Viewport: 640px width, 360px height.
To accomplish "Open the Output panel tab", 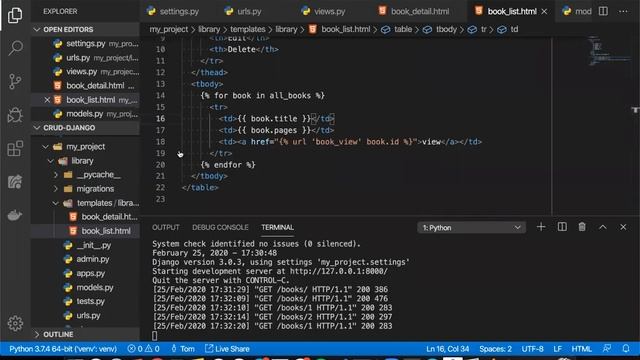I will point(166,227).
